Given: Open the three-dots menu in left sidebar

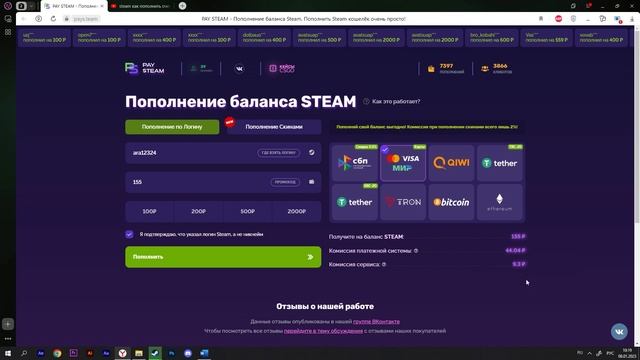Looking at the screenshot, I should 8,339.
